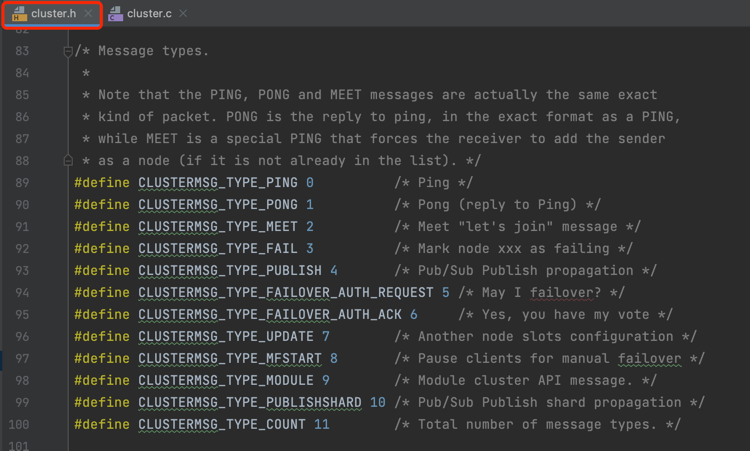Click the comment fold end marker
750x451 pixels.
[x=68, y=160]
